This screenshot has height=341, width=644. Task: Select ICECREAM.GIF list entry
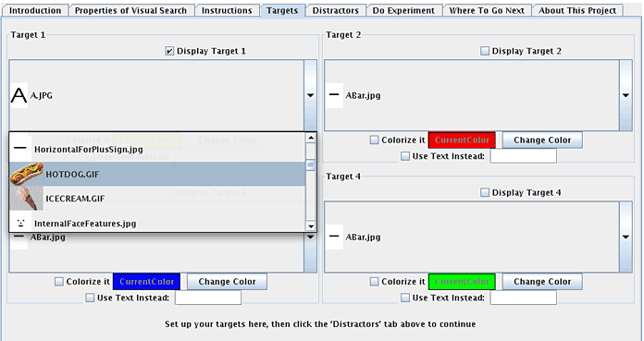157,198
